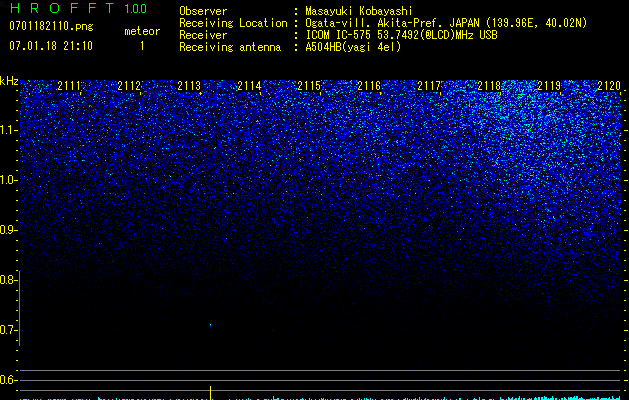Screen dimensions: 629x400
Task: Click the 07.01.18 21:10 timestamp
Action: point(51,46)
